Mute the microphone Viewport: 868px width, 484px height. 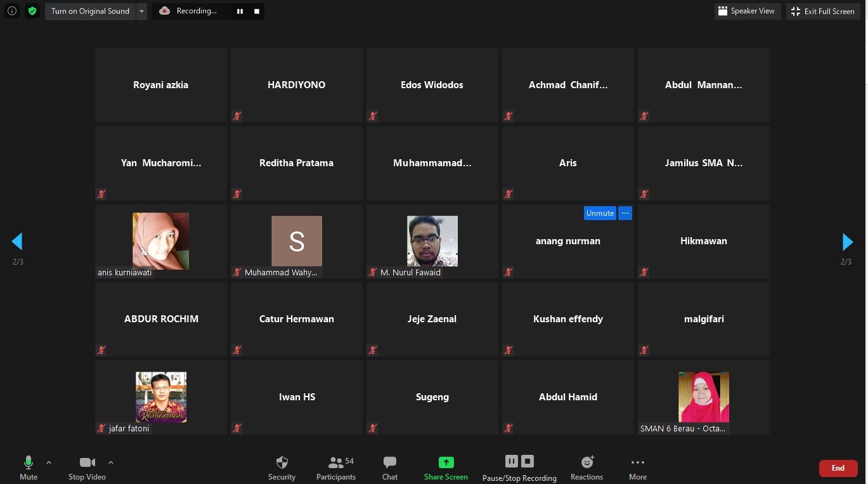click(29, 463)
